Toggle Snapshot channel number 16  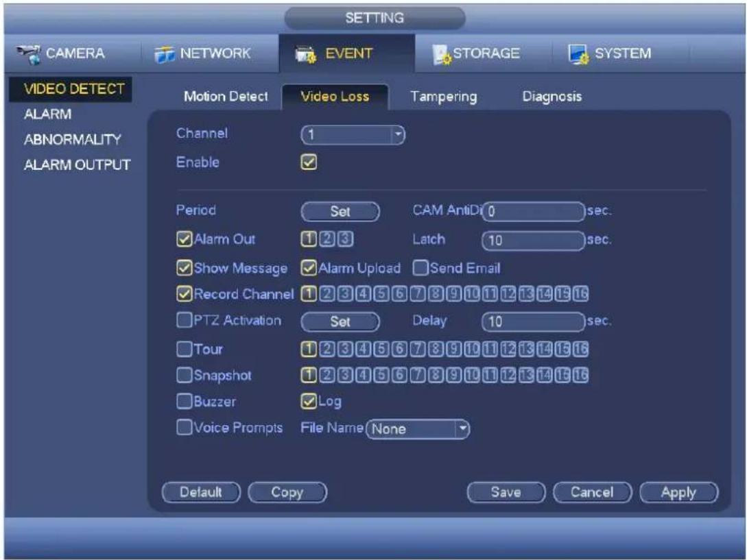click(x=580, y=375)
